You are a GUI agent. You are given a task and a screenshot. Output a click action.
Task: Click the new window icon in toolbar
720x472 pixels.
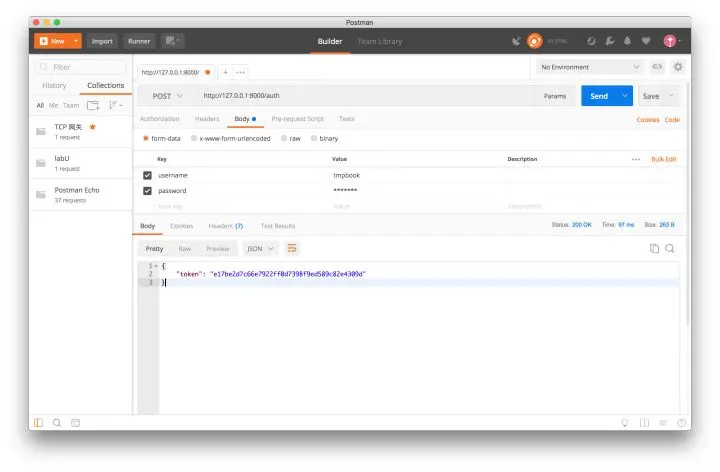coord(173,41)
